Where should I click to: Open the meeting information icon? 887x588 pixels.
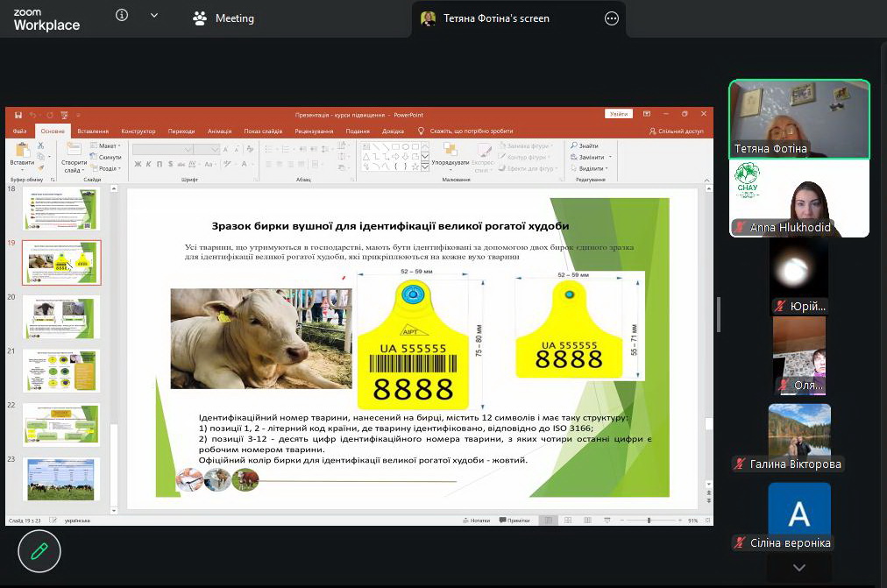point(122,16)
